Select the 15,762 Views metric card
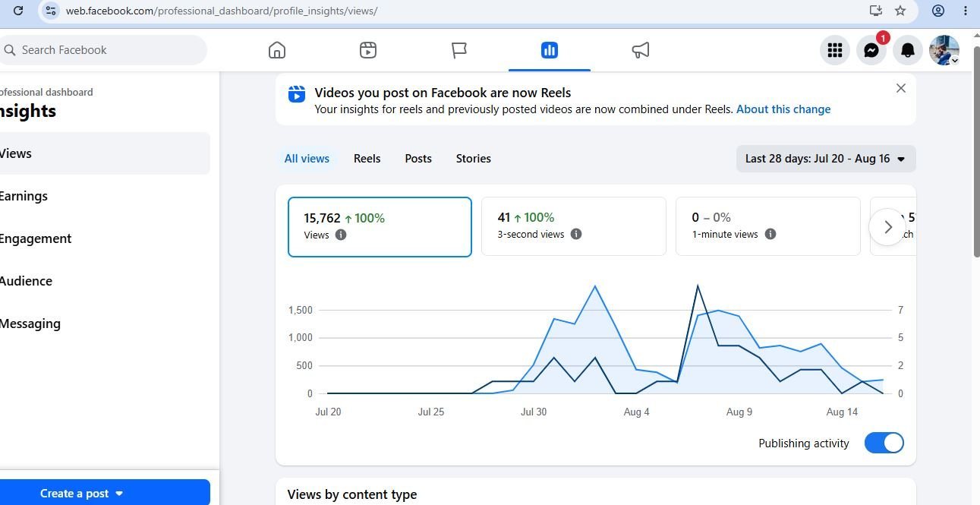The height and width of the screenshot is (505, 980). [x=380, y=227]
